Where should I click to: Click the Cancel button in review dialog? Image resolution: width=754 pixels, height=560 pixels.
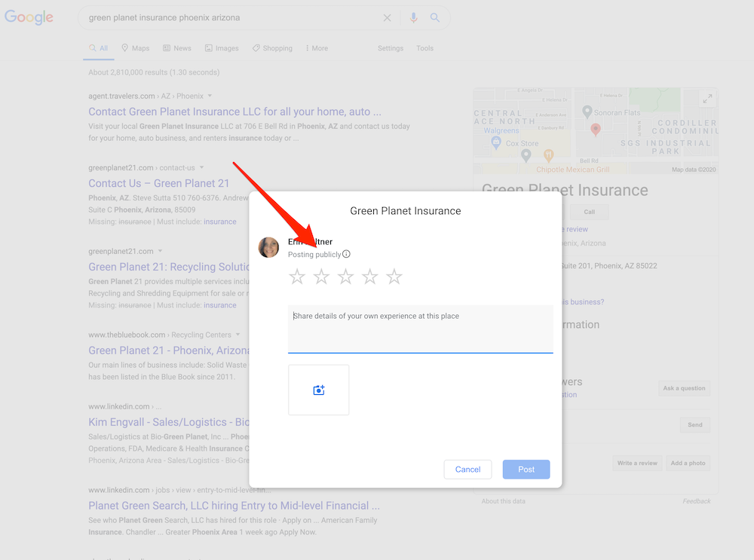pos(468,469)
